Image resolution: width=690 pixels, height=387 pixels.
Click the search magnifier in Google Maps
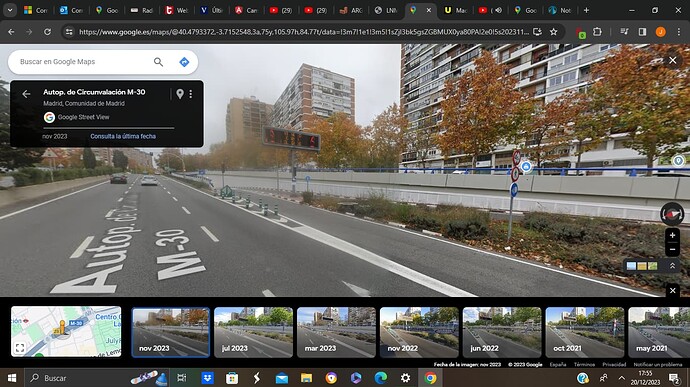pyautogui.click(x=158, y=62)
